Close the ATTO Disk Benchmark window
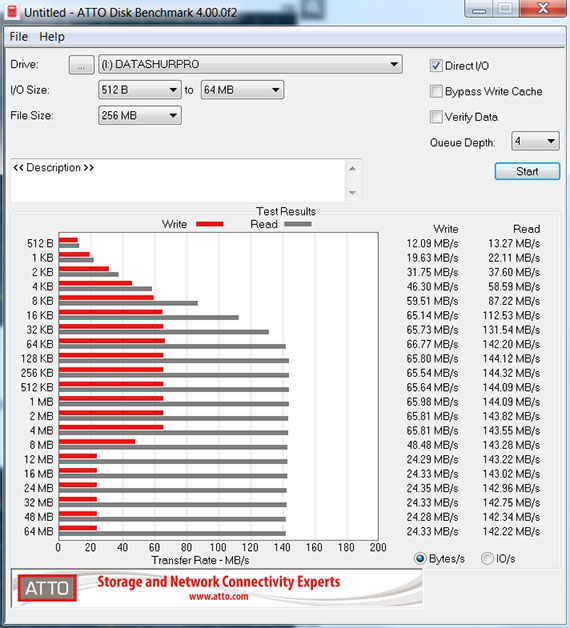The height and width of the screenshot is (628, 570). [x=543, y=8]
